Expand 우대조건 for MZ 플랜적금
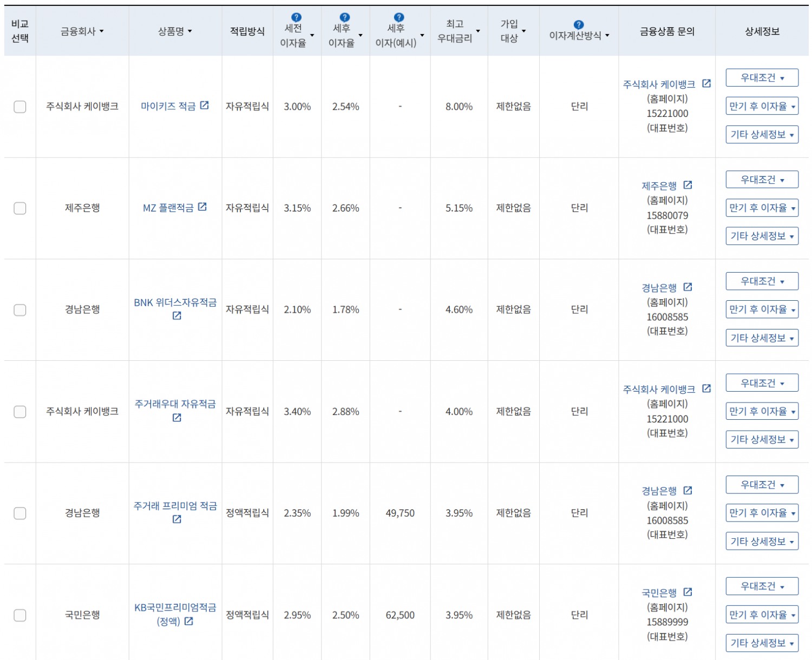Image resolution: width=812 pixels, height=660 pixels. [762, 180]
